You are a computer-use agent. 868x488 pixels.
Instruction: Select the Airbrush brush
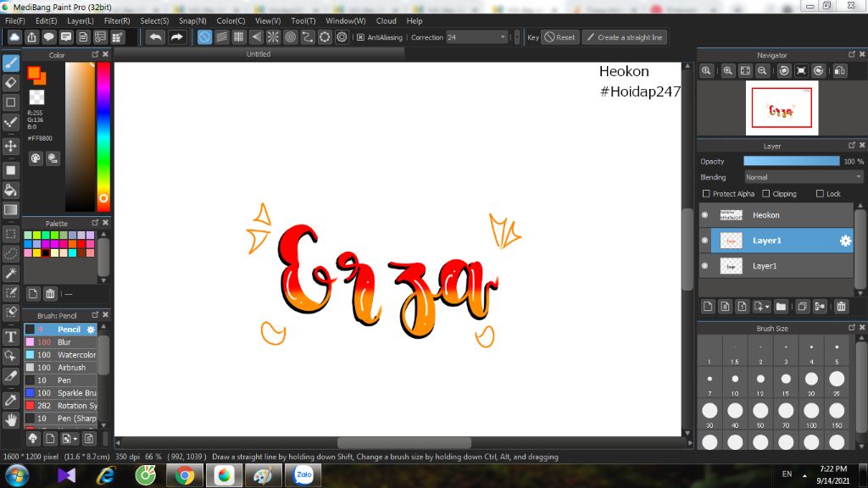click(61, 368)
